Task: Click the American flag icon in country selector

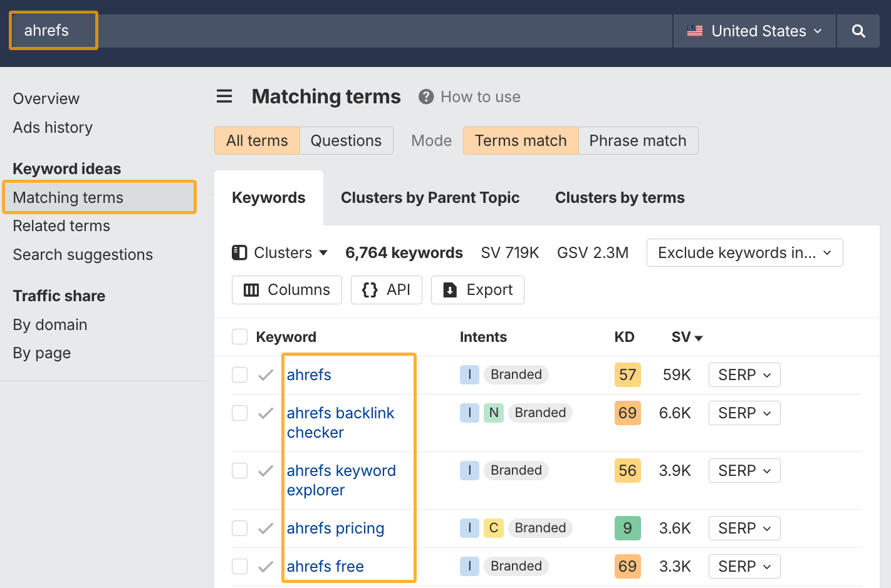Action: click(x=695, y=30)
